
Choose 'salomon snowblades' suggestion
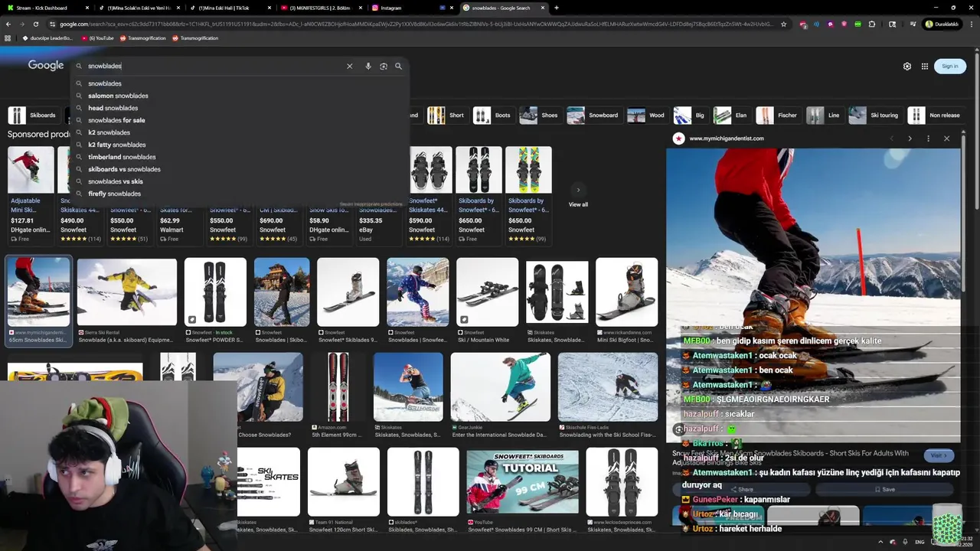point(241,96)
